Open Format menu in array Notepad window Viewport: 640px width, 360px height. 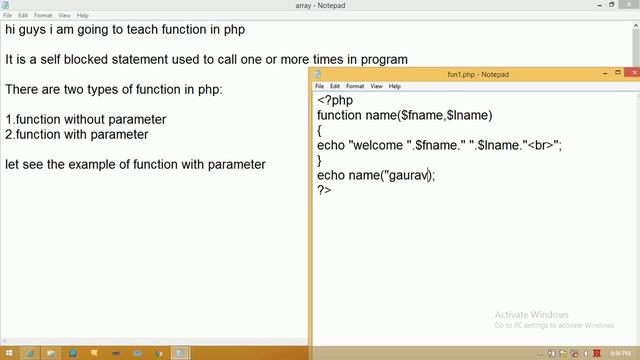(43, 16)
